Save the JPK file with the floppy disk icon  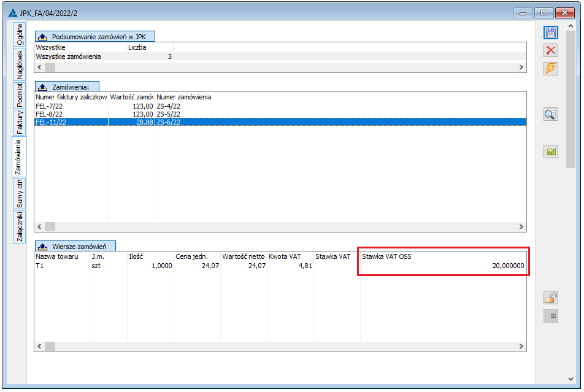pos(550,33)
